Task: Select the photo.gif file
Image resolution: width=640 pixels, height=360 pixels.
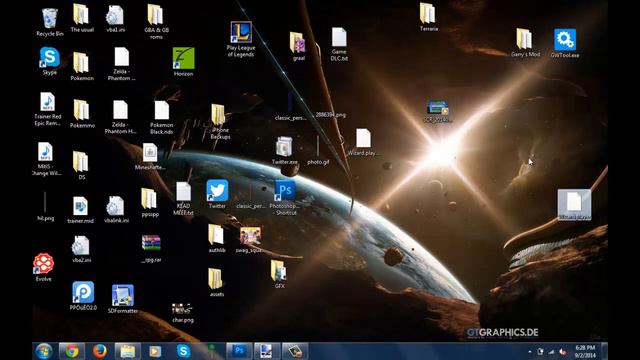Action: [318, 150]
